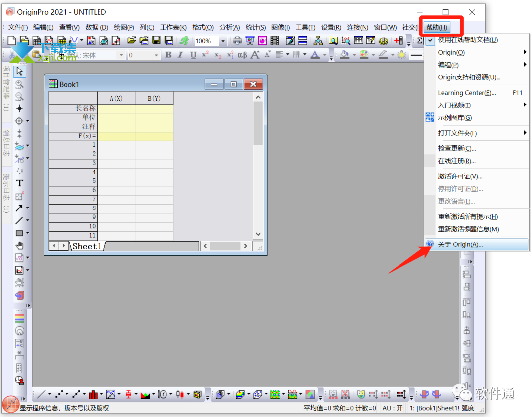Select the Zoom In magnifier tool
The height and width of the screenshot is (417, 532).
coord(19,84)
